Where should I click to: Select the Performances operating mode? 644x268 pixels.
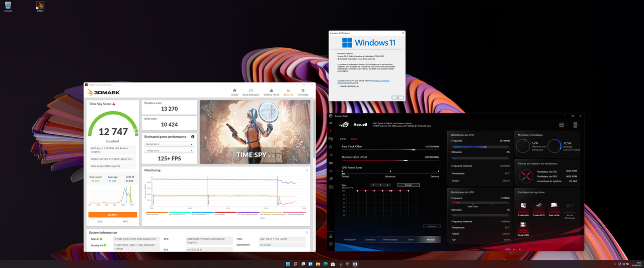click(x=390, y=239)
